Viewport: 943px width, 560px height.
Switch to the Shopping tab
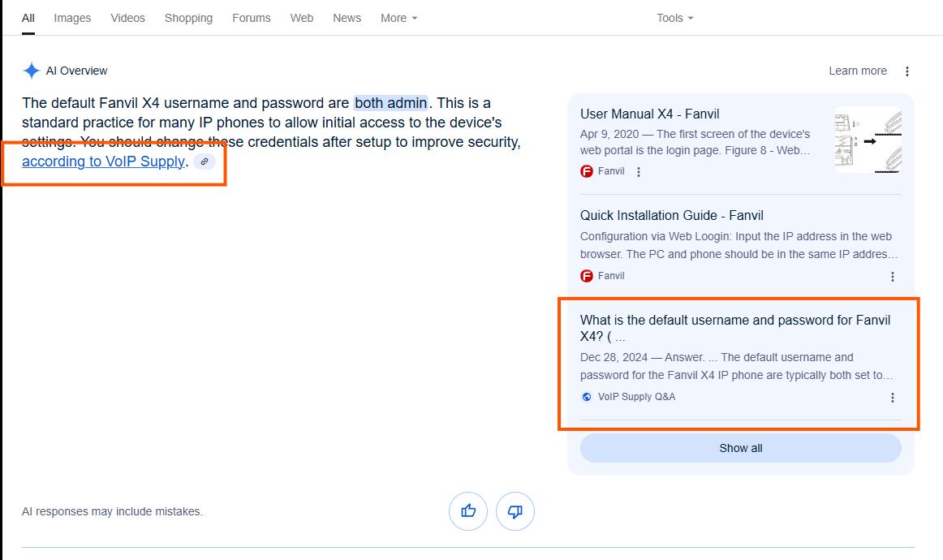tap(189, 18)
